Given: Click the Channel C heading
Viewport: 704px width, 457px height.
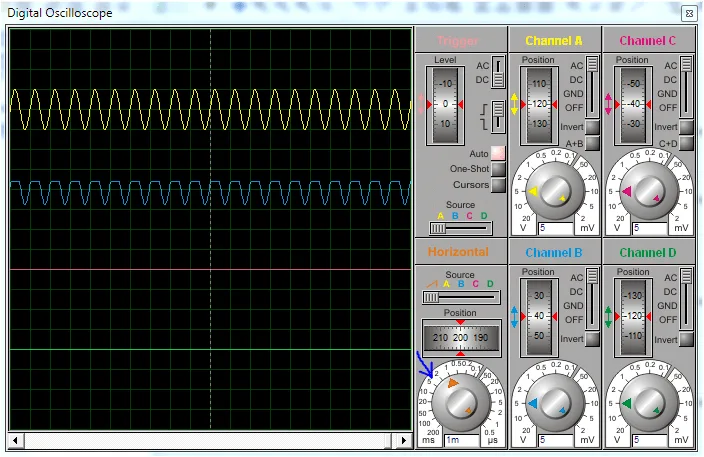Looking at the screenshot, I should point(647,41).
